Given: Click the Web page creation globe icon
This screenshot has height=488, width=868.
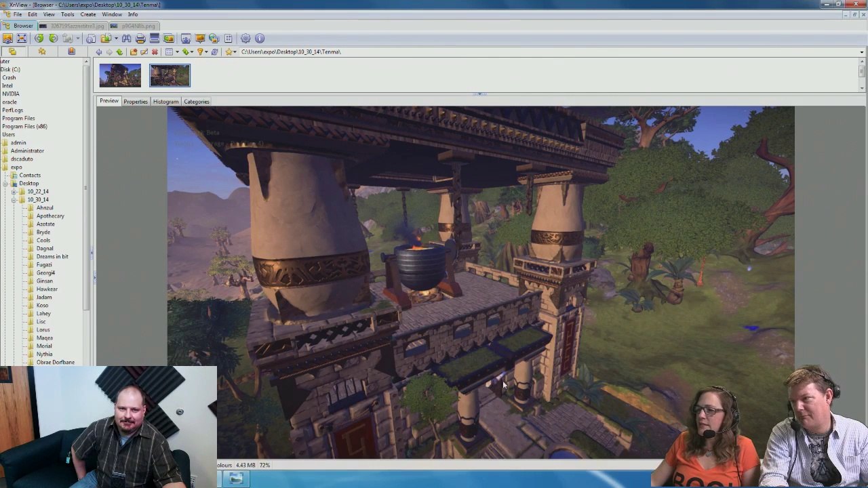Looking at the screenshot, I should [x=214, y=39].
